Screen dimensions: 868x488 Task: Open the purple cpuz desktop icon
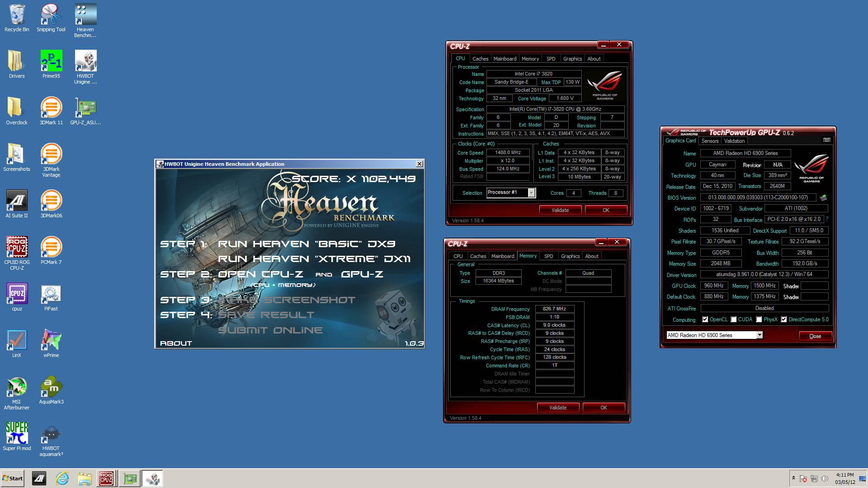pyautogui.click(x=17, y=297)
